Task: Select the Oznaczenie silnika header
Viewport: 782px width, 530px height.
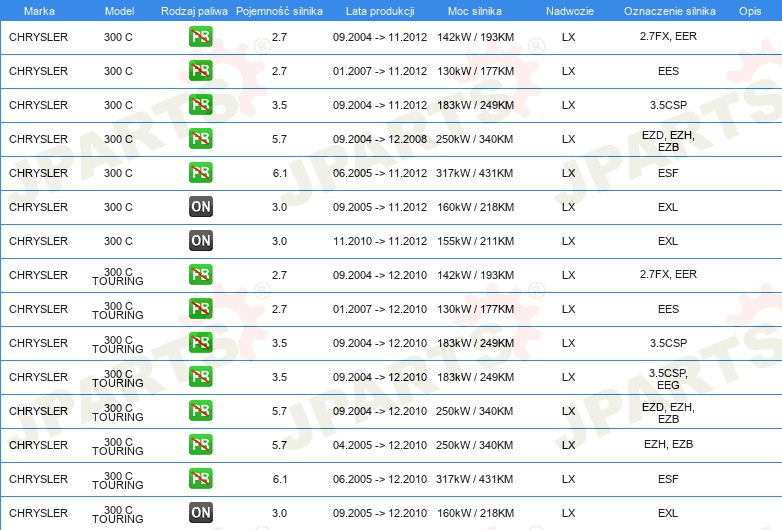Action: tap(669, 11)
